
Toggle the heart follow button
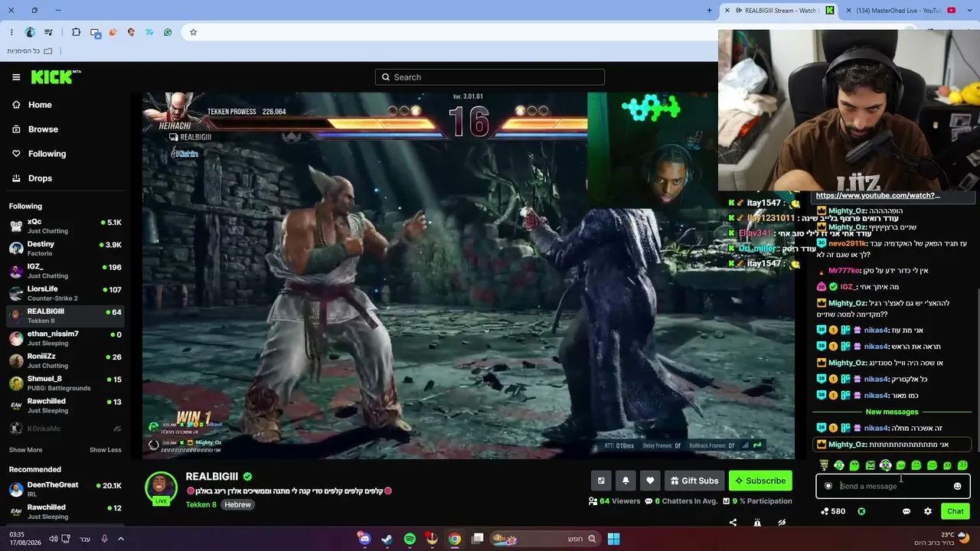pyautogui.click(x=650, y=481)
